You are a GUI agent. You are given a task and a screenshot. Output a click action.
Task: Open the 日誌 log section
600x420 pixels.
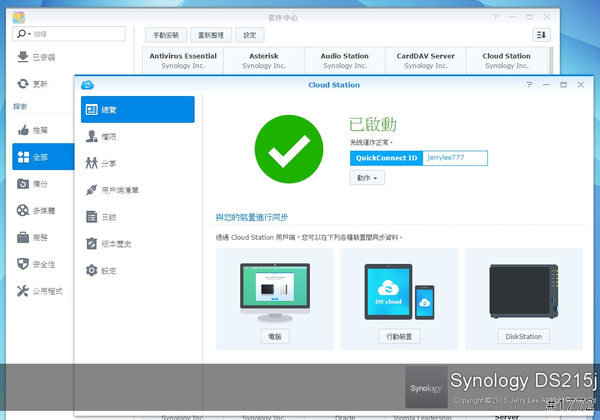[136, 217]
